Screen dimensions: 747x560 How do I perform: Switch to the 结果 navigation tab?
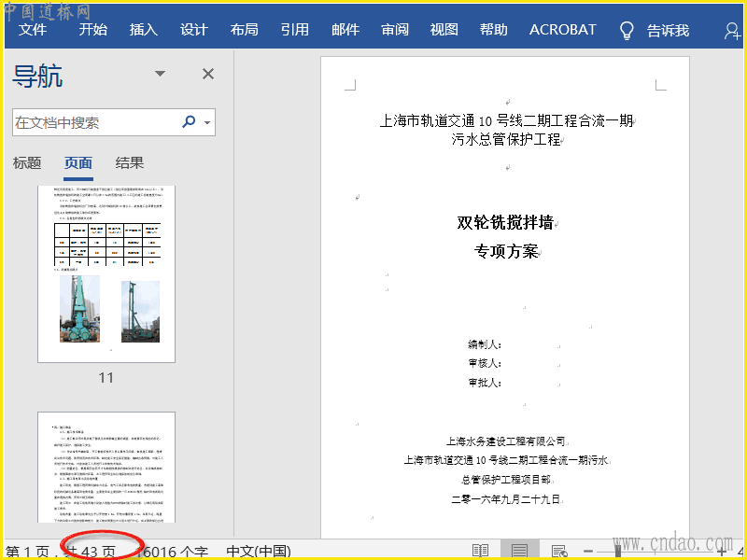click(x=129, y=163)
